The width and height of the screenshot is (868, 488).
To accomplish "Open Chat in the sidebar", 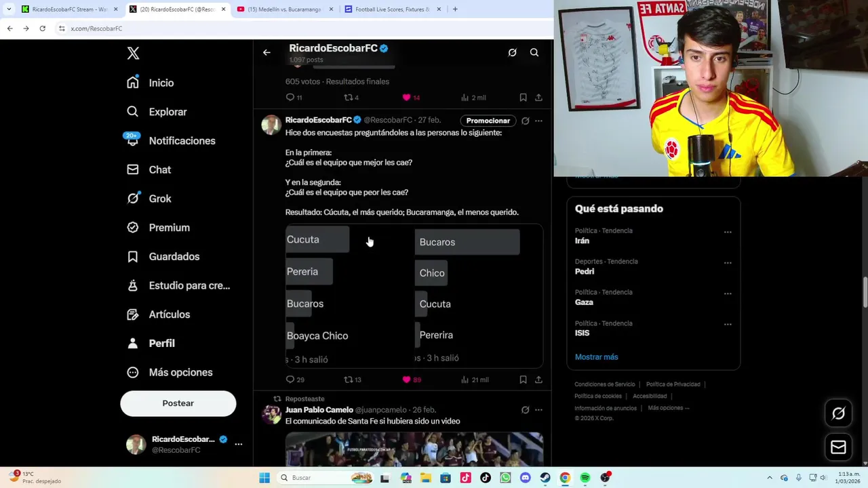I will tap(149, 169).
